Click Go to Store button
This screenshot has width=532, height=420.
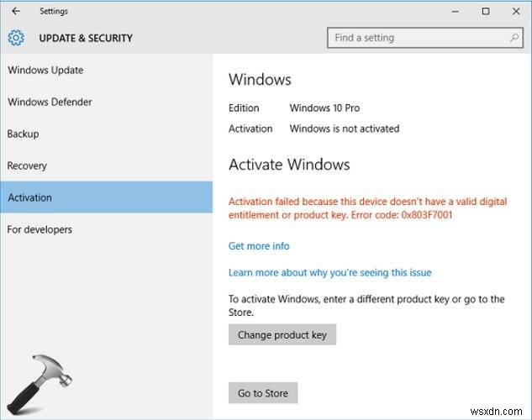click(263, 393)
